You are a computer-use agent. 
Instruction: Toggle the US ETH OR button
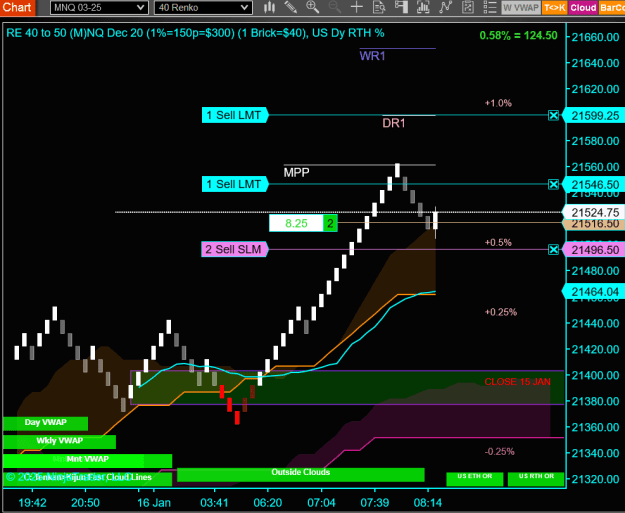point(474,479)
